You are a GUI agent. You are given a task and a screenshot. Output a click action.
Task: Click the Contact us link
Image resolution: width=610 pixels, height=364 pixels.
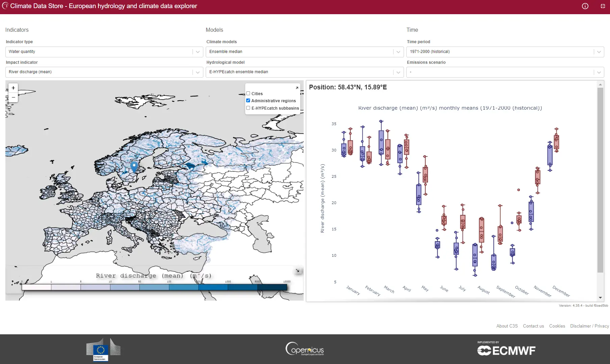click(533, 326)
